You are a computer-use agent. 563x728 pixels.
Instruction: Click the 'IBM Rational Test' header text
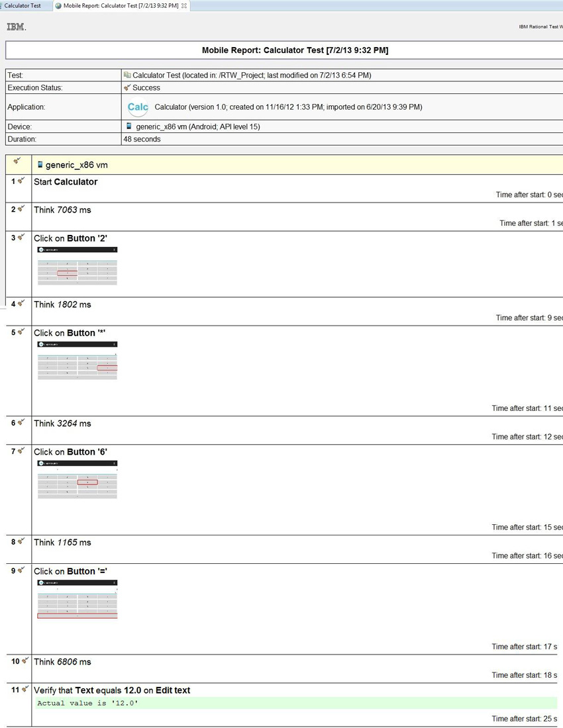[x=540, y=27]
